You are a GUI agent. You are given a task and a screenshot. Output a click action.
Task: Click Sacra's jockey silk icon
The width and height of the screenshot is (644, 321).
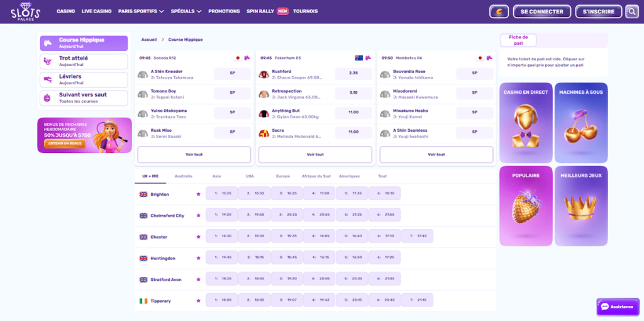tap(264, 133)
